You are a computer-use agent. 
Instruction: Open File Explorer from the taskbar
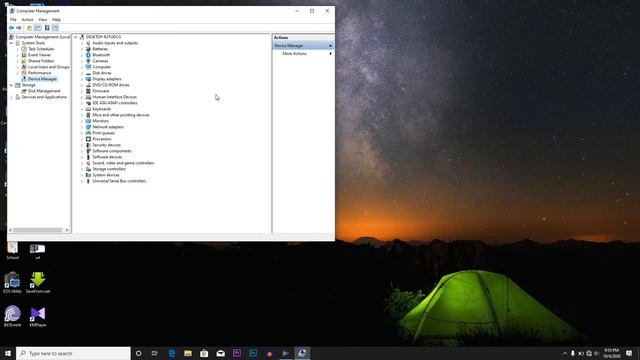click(x=188, y=353)
